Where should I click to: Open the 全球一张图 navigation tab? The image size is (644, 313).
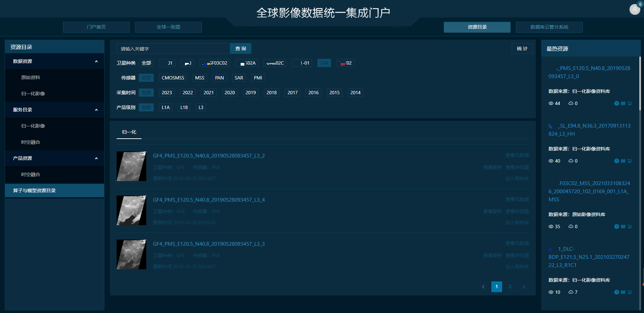tap(168, 27)
